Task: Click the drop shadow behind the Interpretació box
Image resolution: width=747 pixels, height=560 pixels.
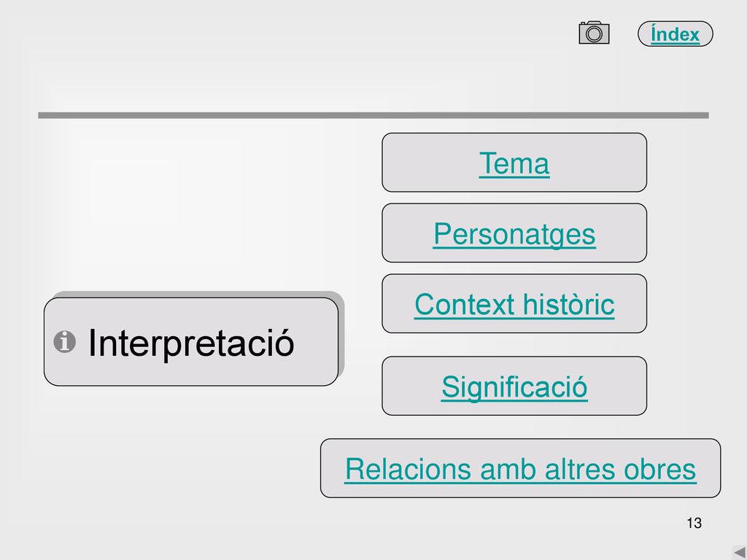Action: click(341, 333)
